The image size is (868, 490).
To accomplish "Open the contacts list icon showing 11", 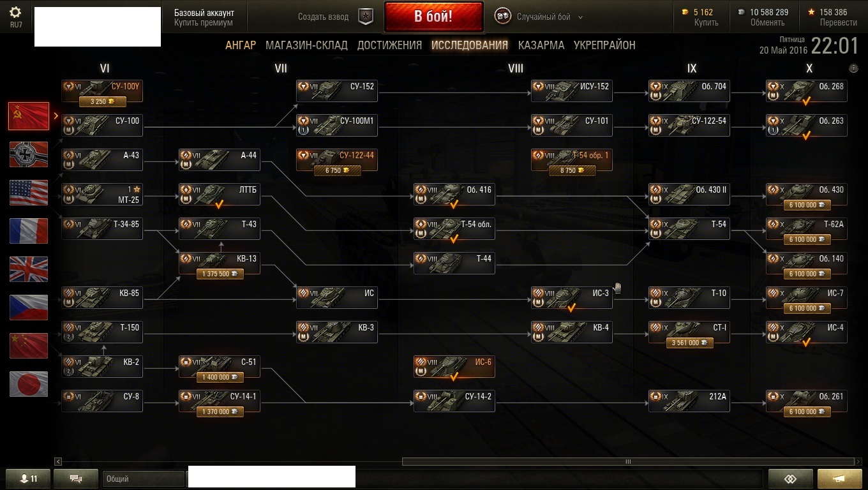I will 27,479.
